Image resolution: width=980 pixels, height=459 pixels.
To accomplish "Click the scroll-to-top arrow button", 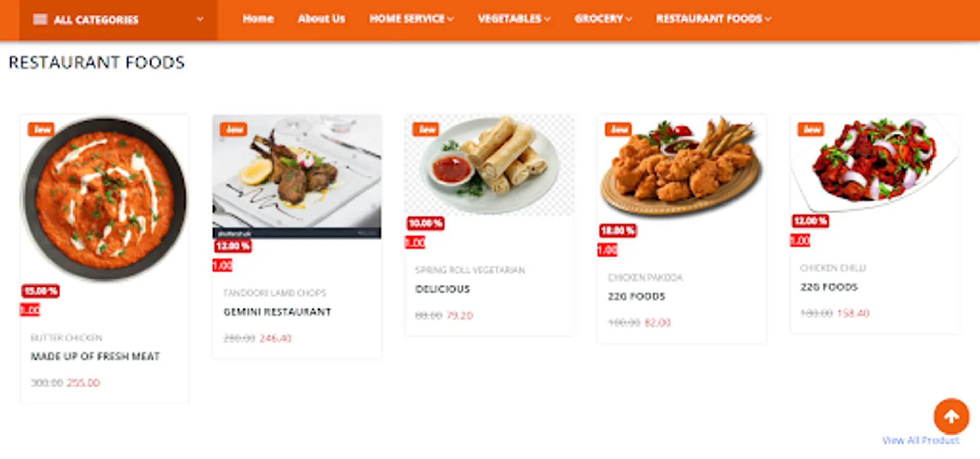I will (951, 416).
